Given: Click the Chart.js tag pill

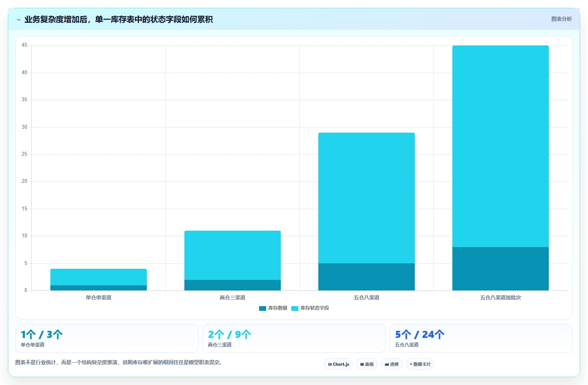Looking at the screenshot, I should [x=338, y=364].
